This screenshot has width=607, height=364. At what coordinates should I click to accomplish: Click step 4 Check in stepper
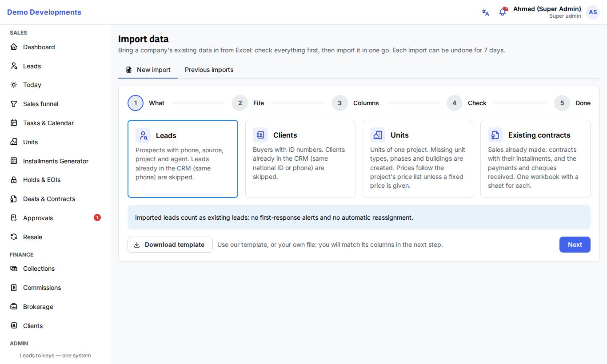[x=467, y=103]
